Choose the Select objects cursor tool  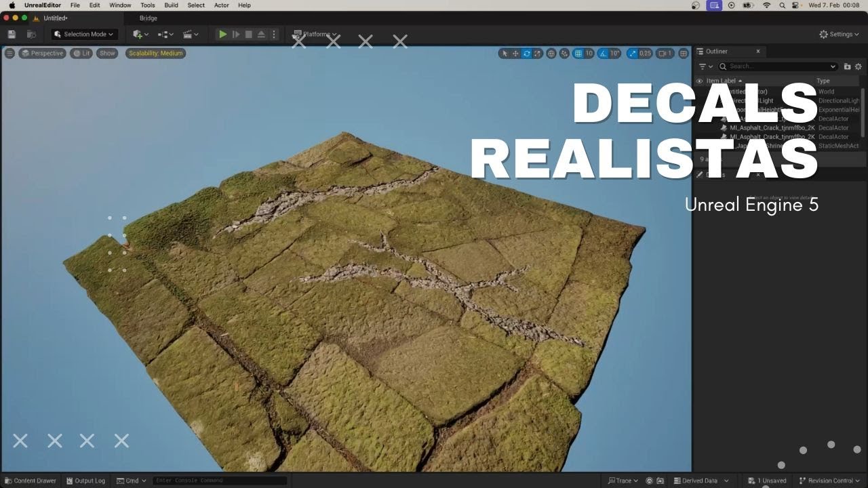(504, 54)
